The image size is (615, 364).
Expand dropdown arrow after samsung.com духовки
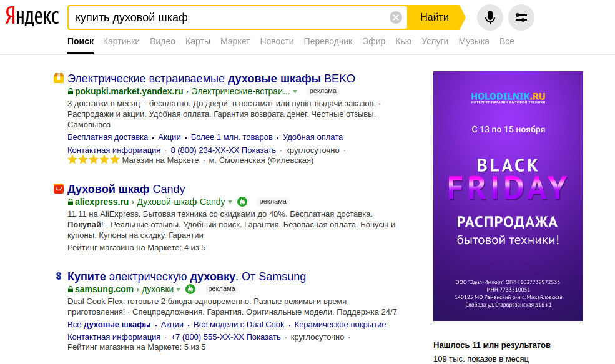[178, 289]
